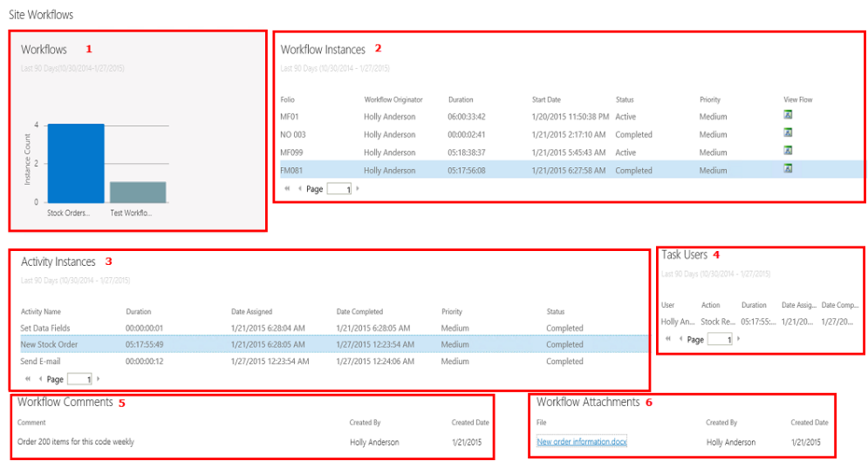Viewport: 868px width, 468px height.
Task: Open View Flow icon for NO 003
Action: [x=788, y=132]
